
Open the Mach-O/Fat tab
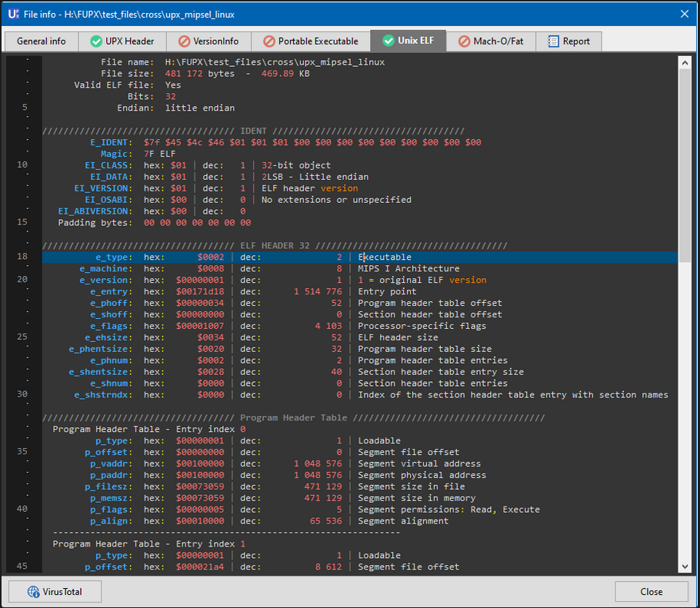coord(491,42)
